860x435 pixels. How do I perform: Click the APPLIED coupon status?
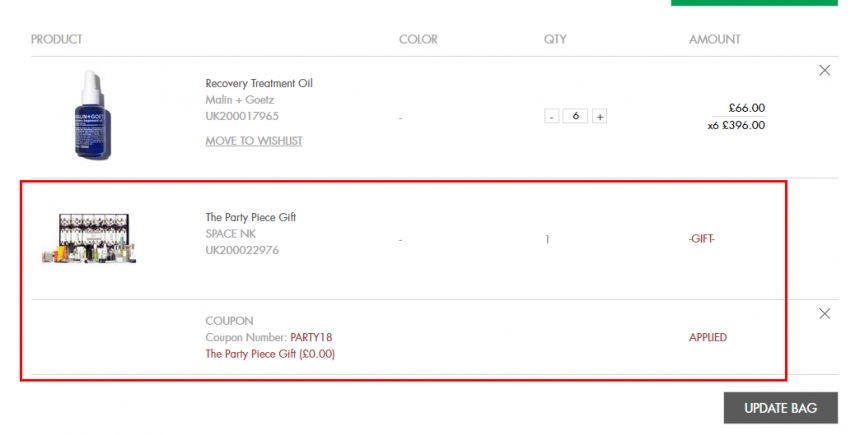click(708, 338)
